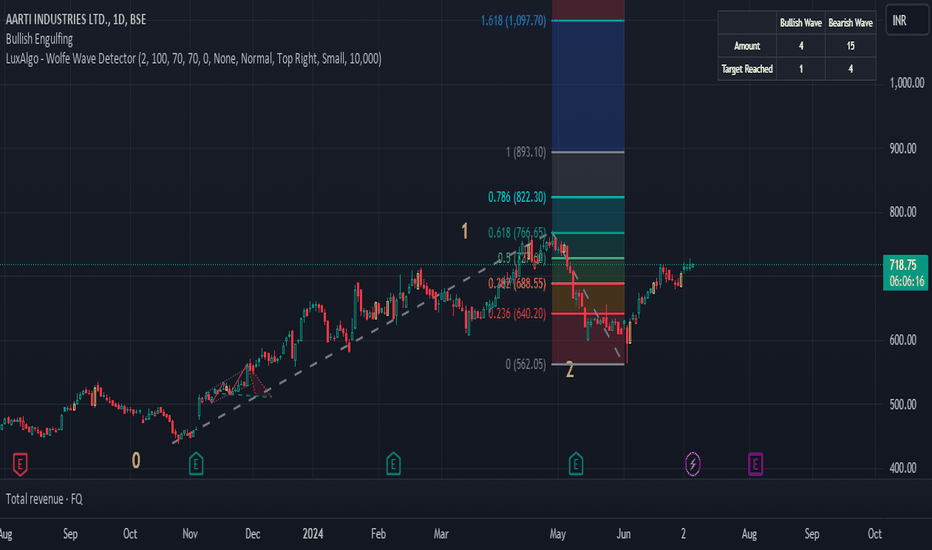932x550 pixels.
Task: Click the 1,000.00 price axis label
Action: point(907,83)
